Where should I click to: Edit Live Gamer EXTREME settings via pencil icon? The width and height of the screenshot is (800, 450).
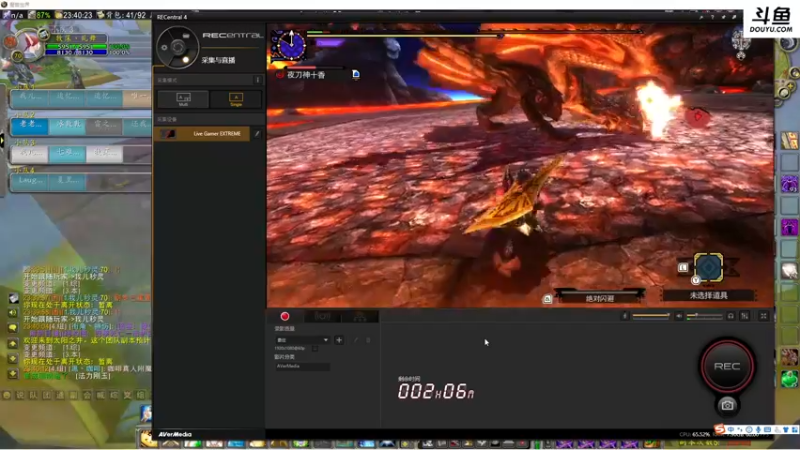pos(257,134)
